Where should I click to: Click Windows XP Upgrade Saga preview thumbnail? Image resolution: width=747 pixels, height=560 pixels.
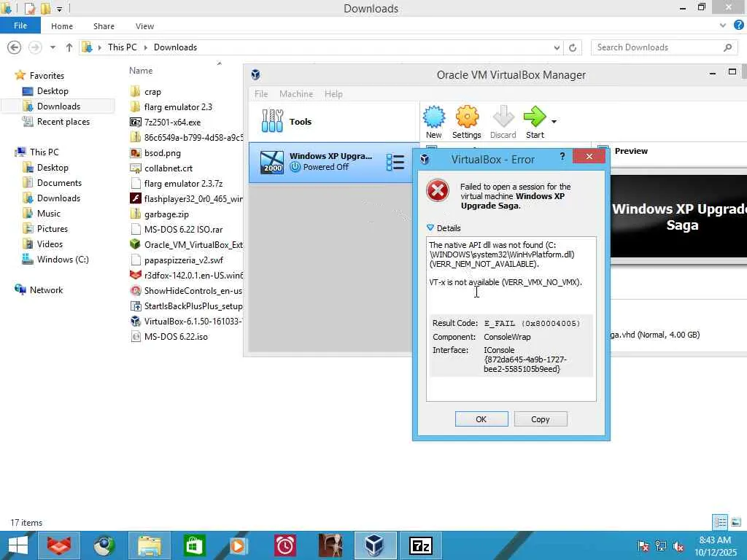(x=679, y=216)
